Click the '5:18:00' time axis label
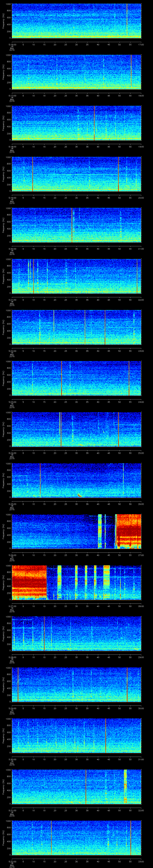Viewport: 153px width, 868px height. [12, 147]
